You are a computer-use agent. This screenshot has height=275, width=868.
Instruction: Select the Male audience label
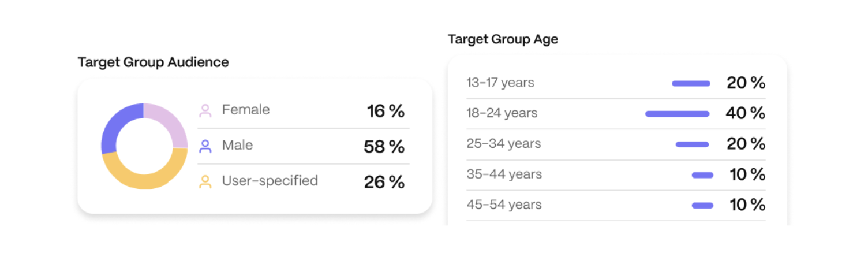[x=237, y=146]
